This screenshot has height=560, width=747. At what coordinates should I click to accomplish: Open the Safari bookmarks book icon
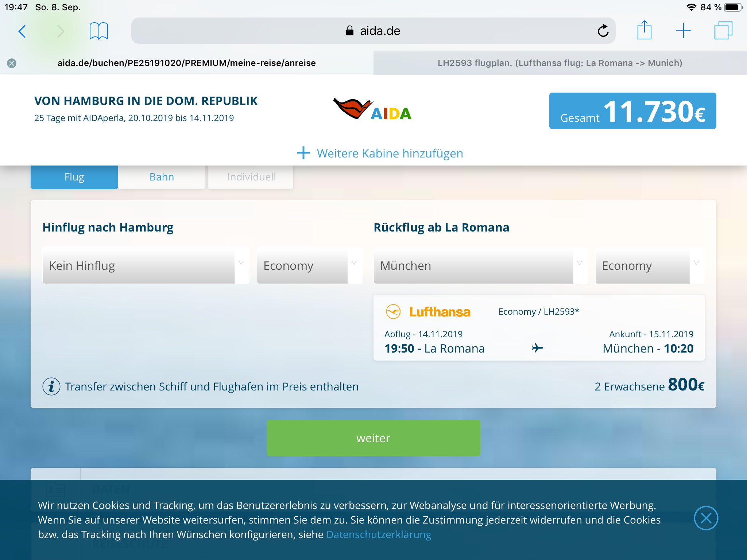98,31
